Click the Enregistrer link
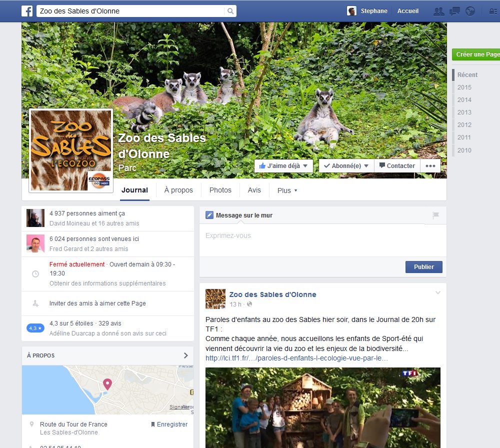This screenshot has width=500, height=448. (169, 424)
